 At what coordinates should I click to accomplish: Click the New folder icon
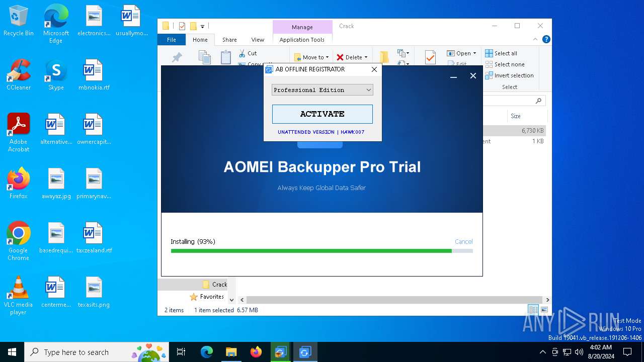384,57
